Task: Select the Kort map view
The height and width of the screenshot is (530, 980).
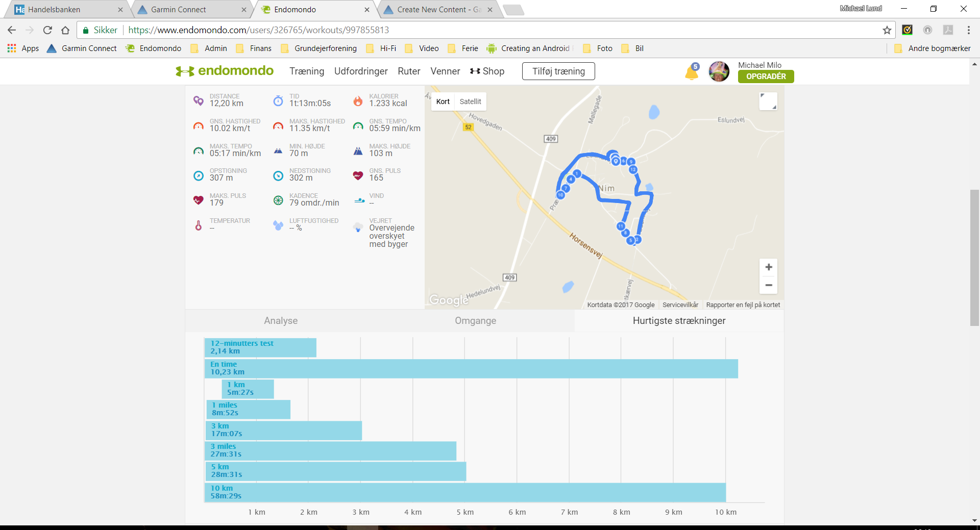Action: (x=443, y=102)
